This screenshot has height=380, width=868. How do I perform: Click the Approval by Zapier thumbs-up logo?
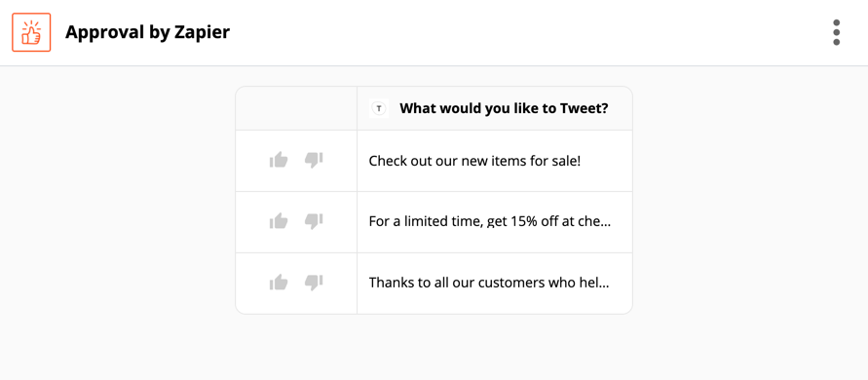[31, 32]
